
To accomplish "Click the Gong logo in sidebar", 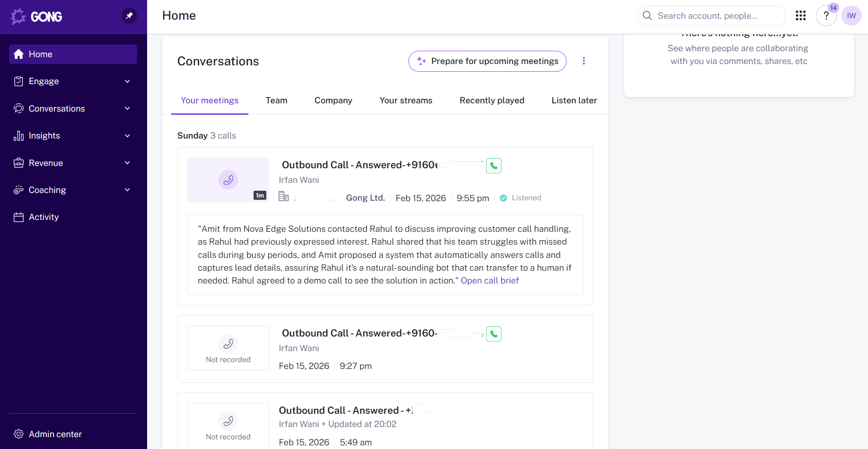I will (x=37, y=16).
